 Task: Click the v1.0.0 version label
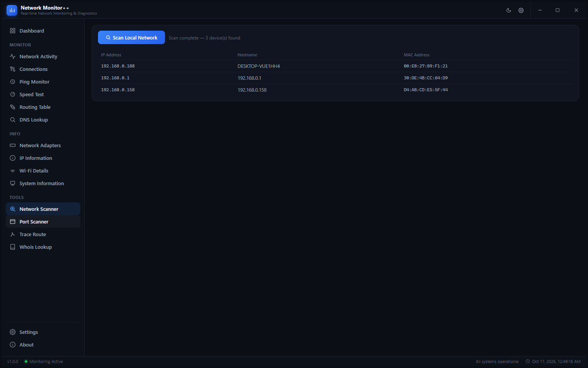click(x=13, y=361)
